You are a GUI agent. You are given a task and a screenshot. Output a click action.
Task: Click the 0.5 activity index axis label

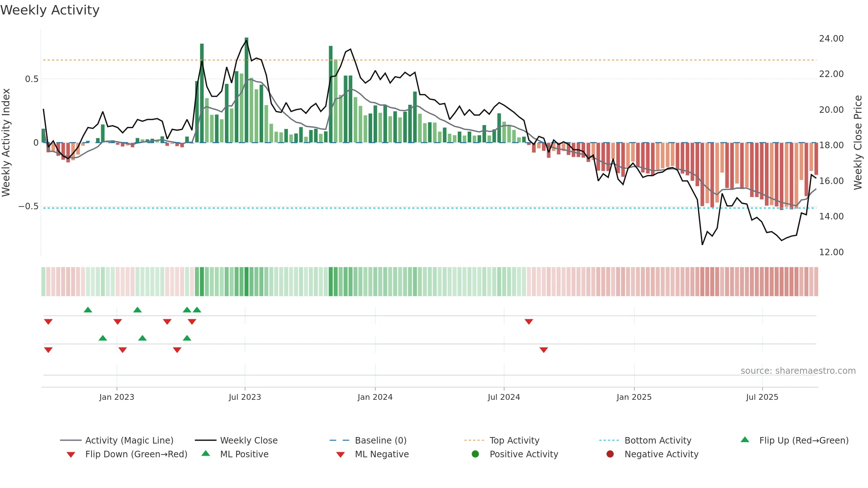31,79
